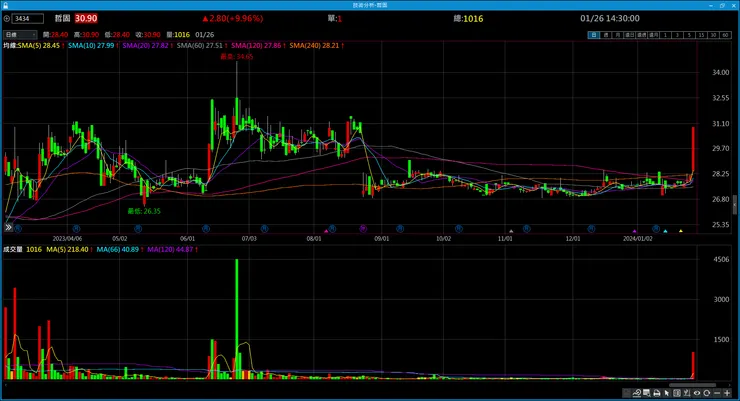The height and width of the screenshot is (401, 740).
Task: Click the minus zoom-out icon in bottom toolbar
Action: point(717,393)
